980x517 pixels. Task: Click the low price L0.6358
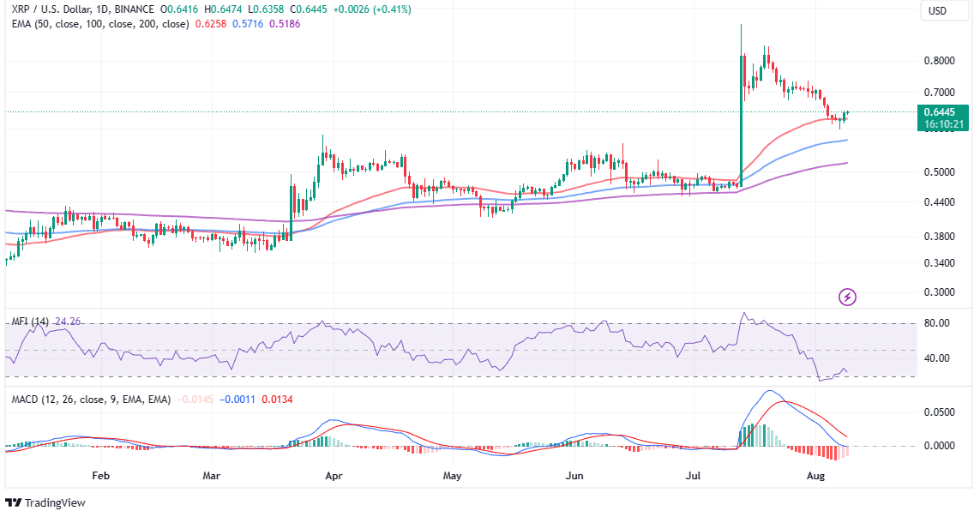click(x=266, y=9)
